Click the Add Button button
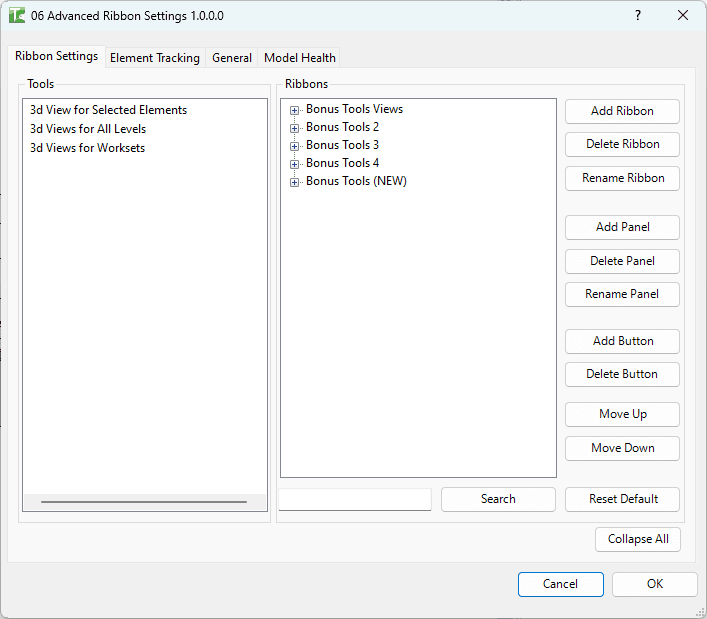 (x=622, y=341)
